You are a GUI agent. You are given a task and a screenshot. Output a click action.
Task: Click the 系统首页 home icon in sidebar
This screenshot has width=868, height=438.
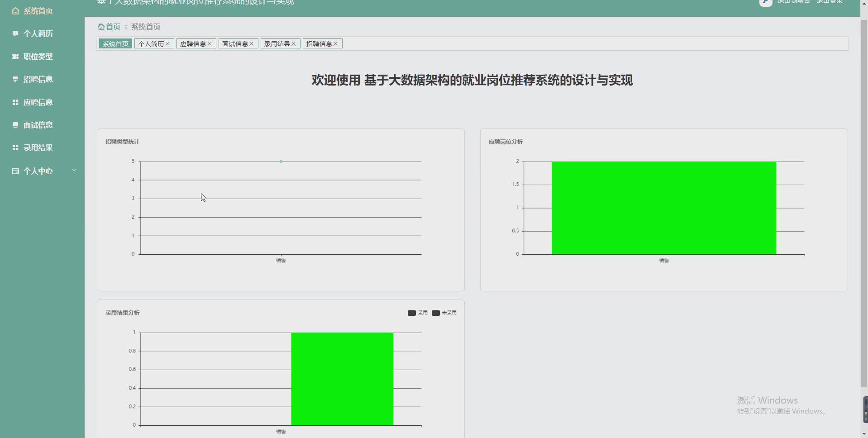click(x=15, y=11)
